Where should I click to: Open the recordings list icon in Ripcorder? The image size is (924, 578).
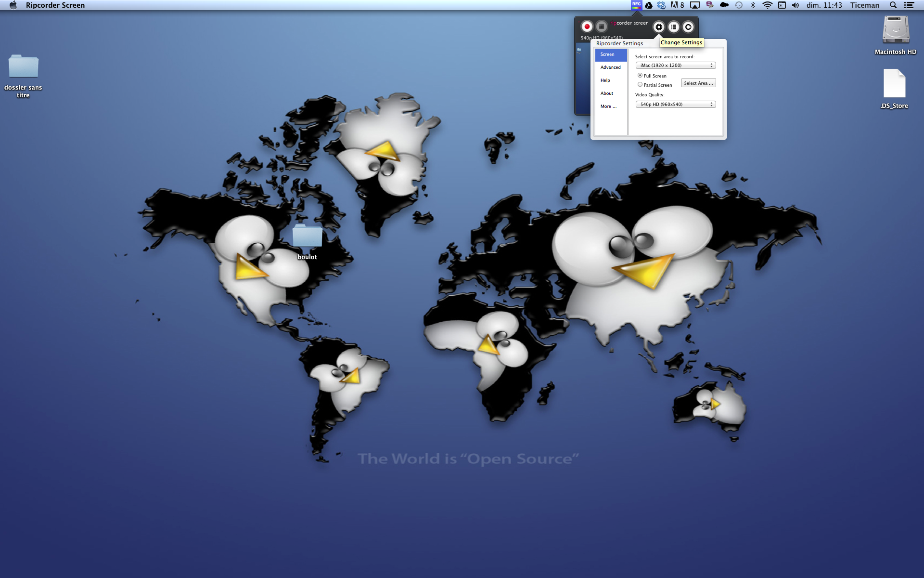[674, 27]
